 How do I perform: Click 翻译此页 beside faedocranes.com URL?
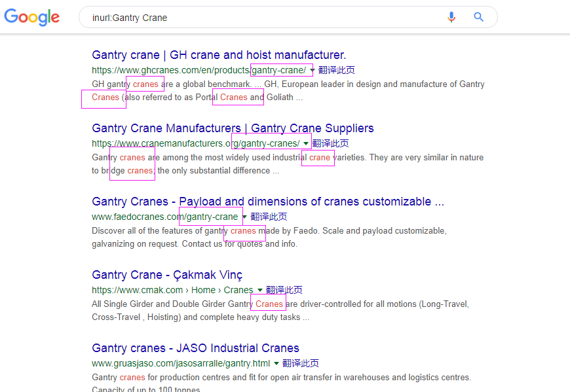tap(269, 217)
